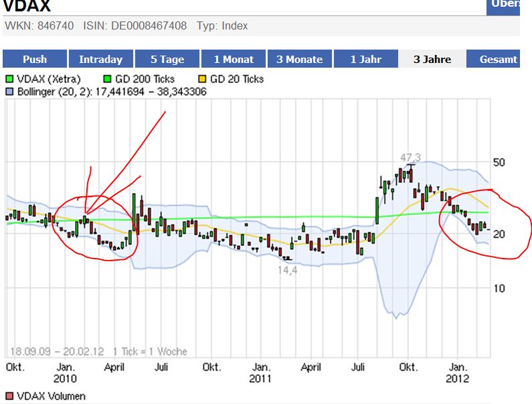Click the Jan. 2010 x-axis label
This screenshot has height=404, width=532.
(x=65, y=373)
